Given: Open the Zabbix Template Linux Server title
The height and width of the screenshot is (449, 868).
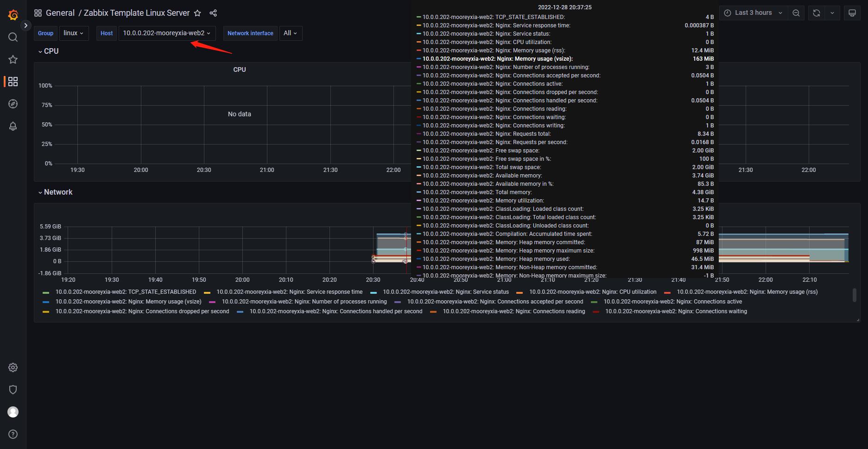Looking at the screenshot, I should (137, 13).
